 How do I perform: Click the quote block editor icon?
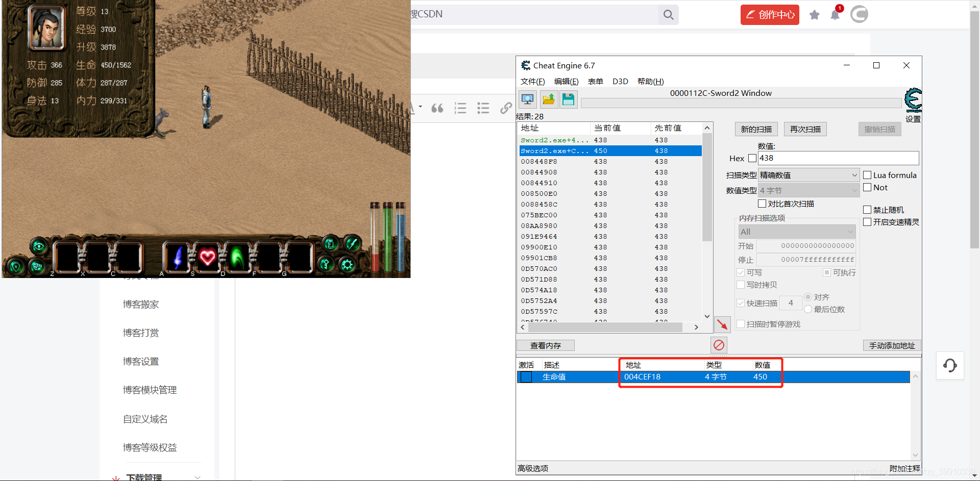(437, 108)
